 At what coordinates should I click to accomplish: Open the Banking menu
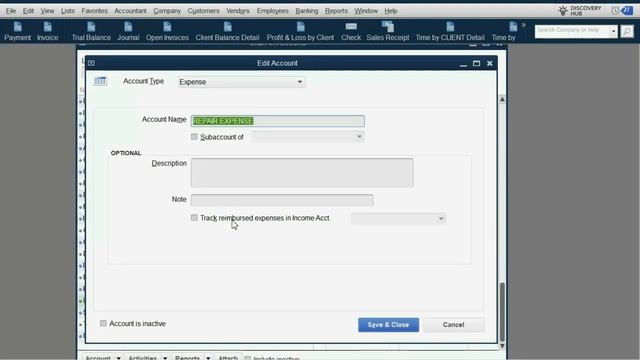tap(307, 11)
